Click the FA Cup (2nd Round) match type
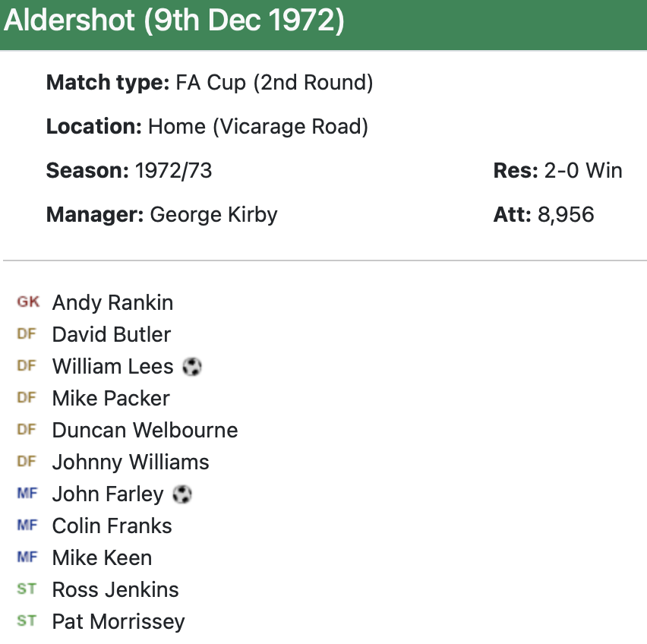 (x=274, y=83)
